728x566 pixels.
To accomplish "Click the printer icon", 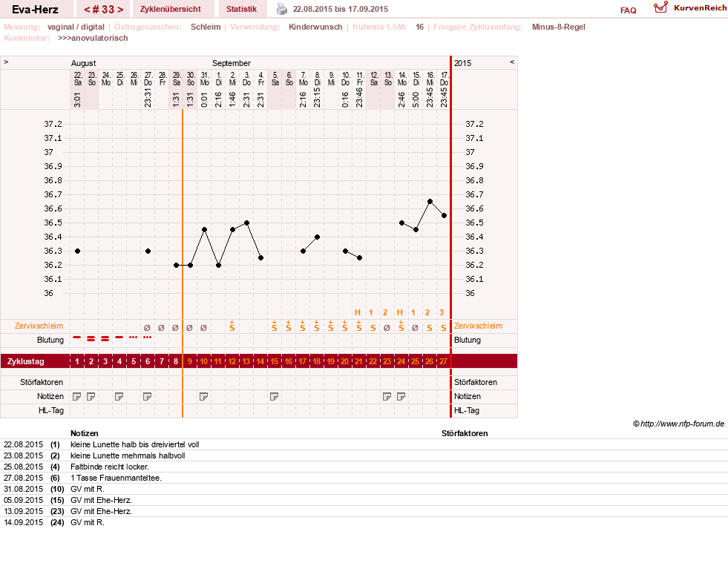I will click(x=282, y=9).
